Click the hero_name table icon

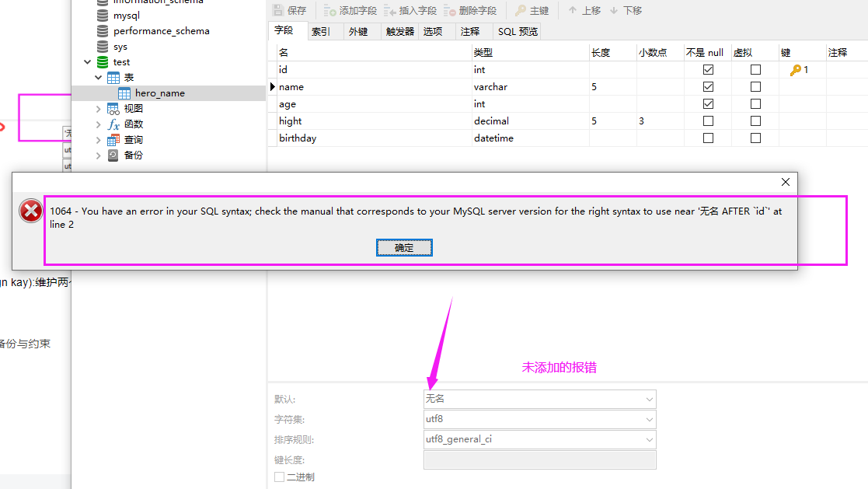tap(124, 93)
